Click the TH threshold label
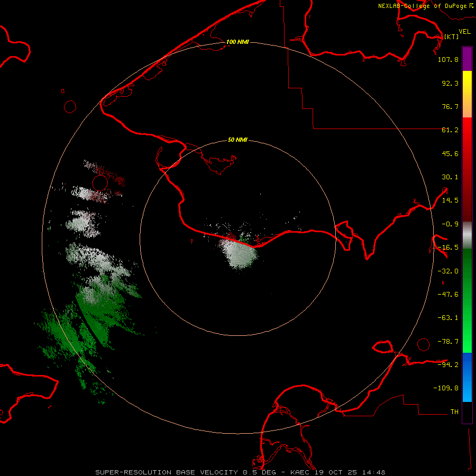 click(454, 411)
